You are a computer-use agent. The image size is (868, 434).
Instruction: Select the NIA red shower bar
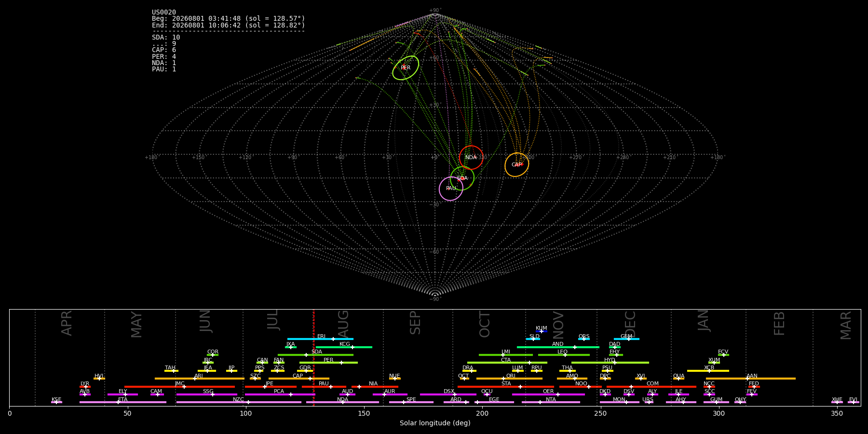[x=375, y=387]
